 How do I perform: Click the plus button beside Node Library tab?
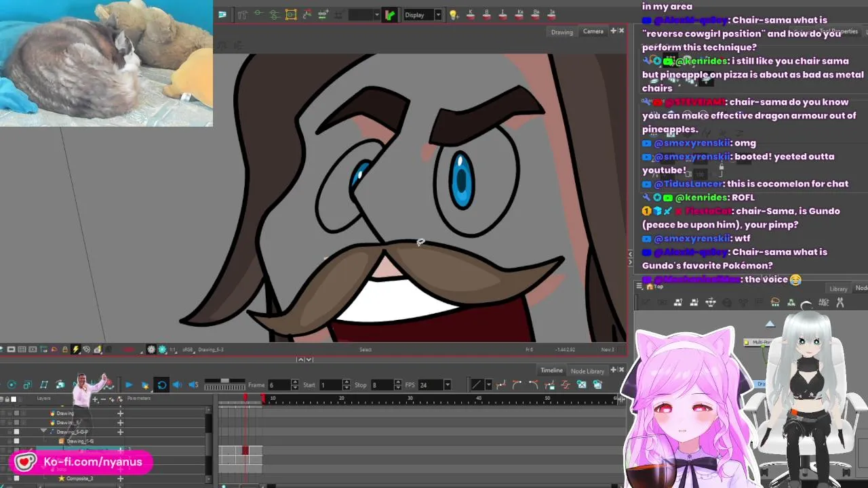[613, 370]
